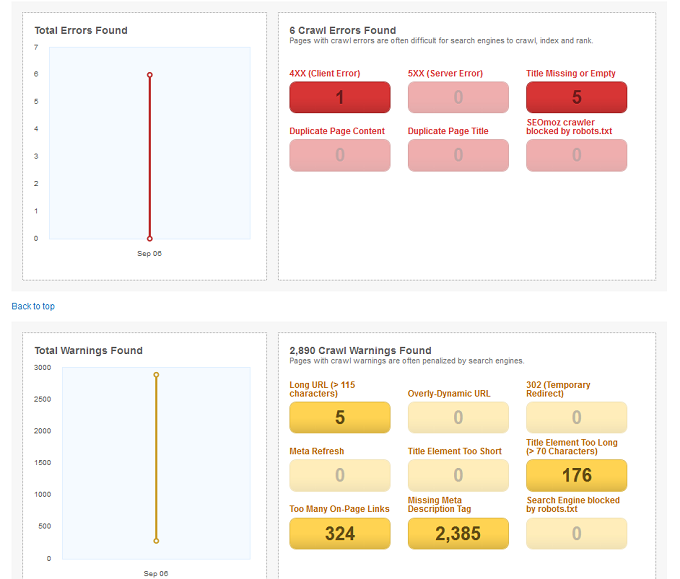Click top data point on warnings chart
The image size is (680, 579).
coord(156,375)
